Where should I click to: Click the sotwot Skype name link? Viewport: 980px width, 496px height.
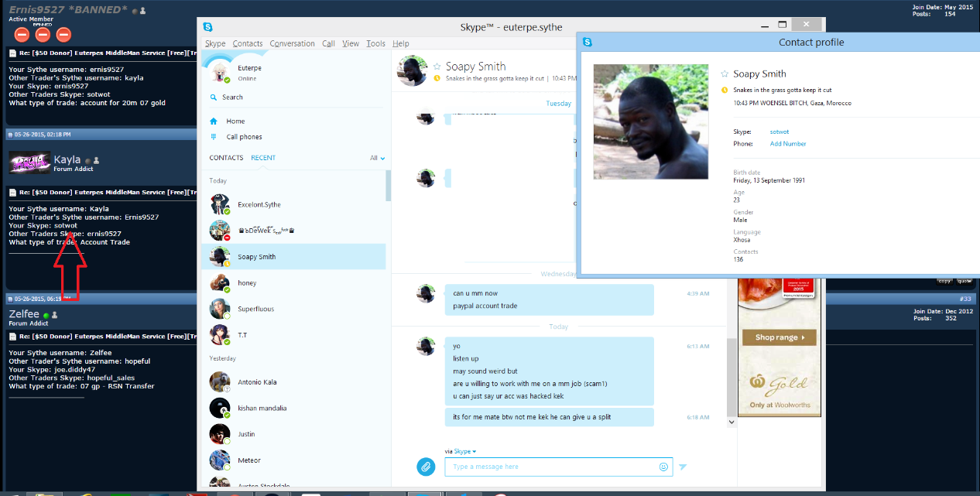click(780, 132)
